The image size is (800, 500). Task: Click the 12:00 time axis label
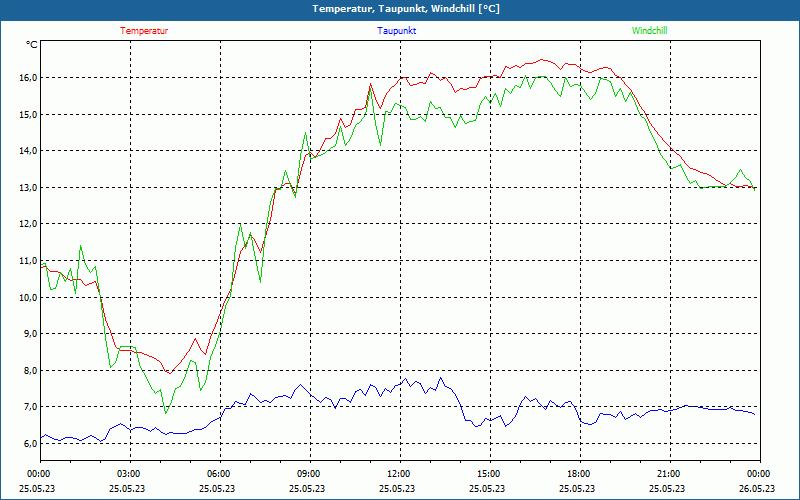pos(401,474)
